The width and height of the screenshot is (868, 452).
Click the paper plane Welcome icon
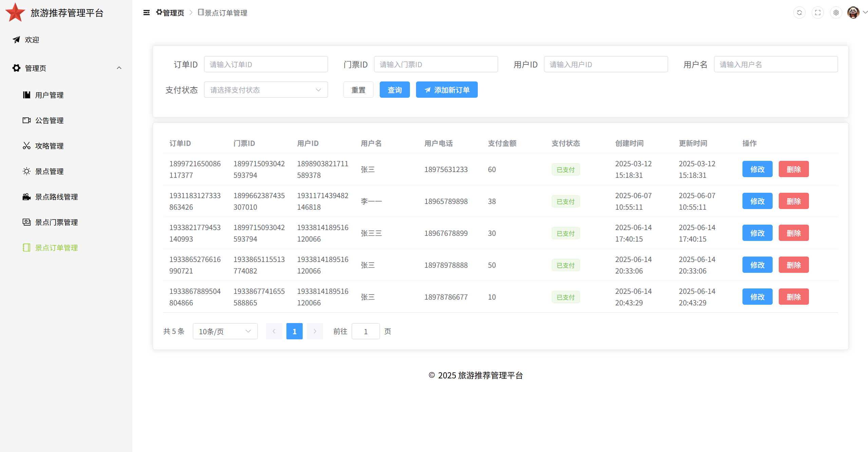pyautogui.click(x=16, y=40)
